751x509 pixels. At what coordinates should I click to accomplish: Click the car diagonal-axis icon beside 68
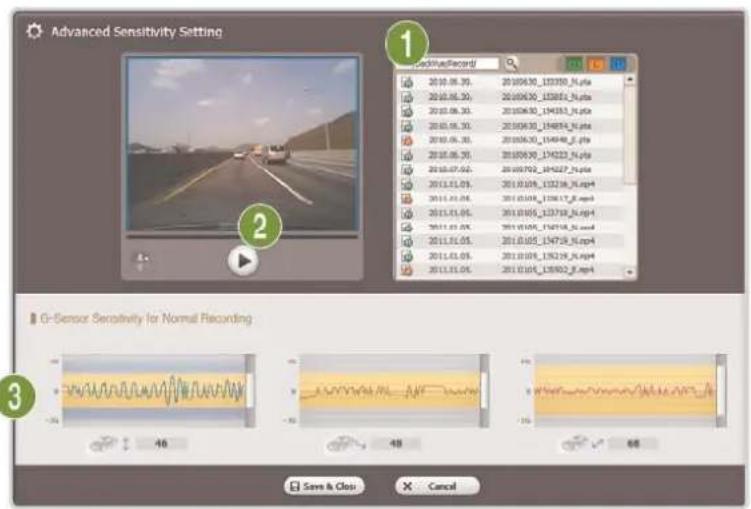pyautogui.click(x=582, y=443)
